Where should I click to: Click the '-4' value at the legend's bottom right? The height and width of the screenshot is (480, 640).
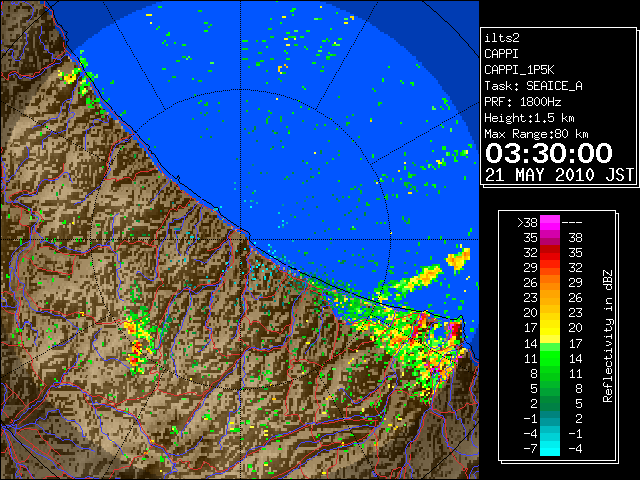575,449
